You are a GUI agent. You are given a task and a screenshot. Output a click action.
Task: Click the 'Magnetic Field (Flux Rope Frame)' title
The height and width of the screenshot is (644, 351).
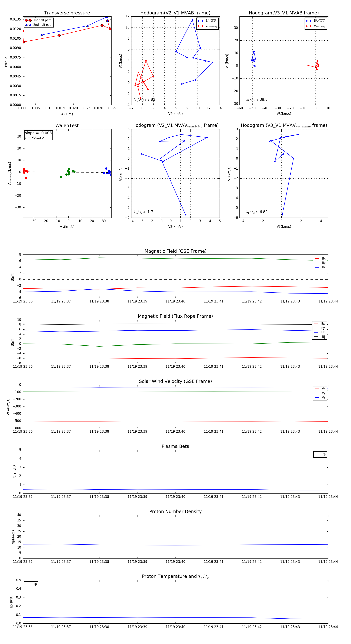pyautogui.click(x=175, y=316)
